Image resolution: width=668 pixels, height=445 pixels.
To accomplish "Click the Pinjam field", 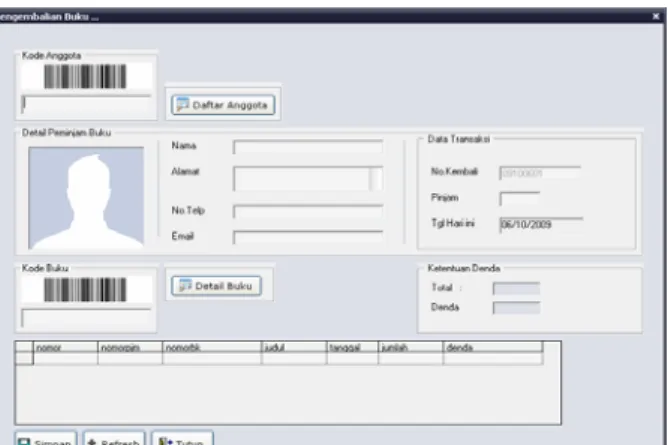I will [x=520, y=198].
